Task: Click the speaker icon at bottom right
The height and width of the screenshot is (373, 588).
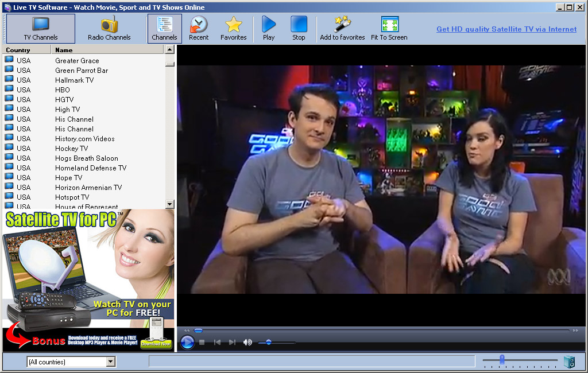Action: tap(569, 362)
